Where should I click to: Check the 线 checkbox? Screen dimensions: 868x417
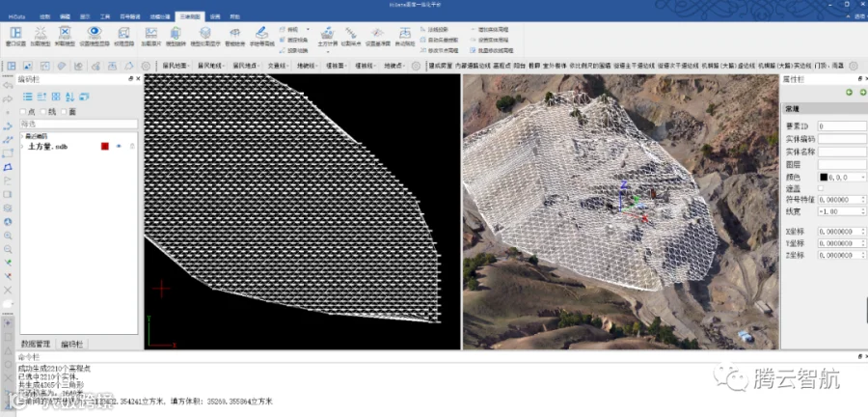point(43,112)
